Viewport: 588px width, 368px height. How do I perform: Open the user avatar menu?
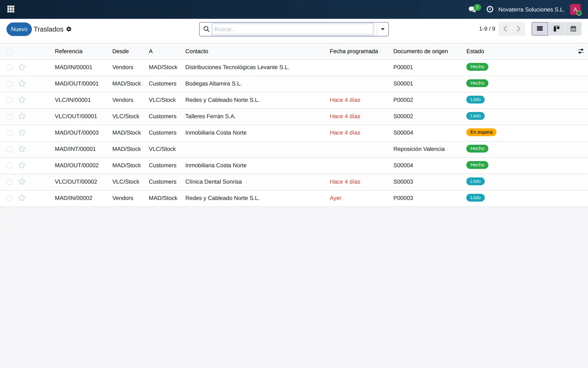[x=575, y=10]
